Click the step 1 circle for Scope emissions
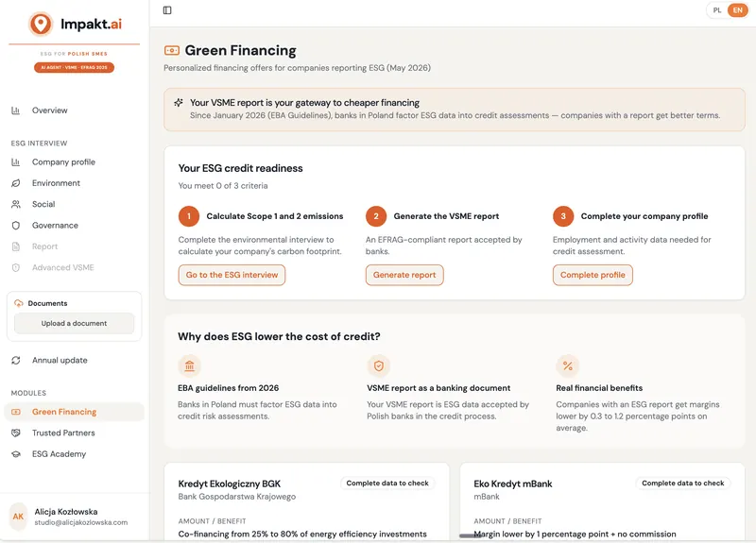The height and width of the screenshot is (543, 756). pos(189,216)
